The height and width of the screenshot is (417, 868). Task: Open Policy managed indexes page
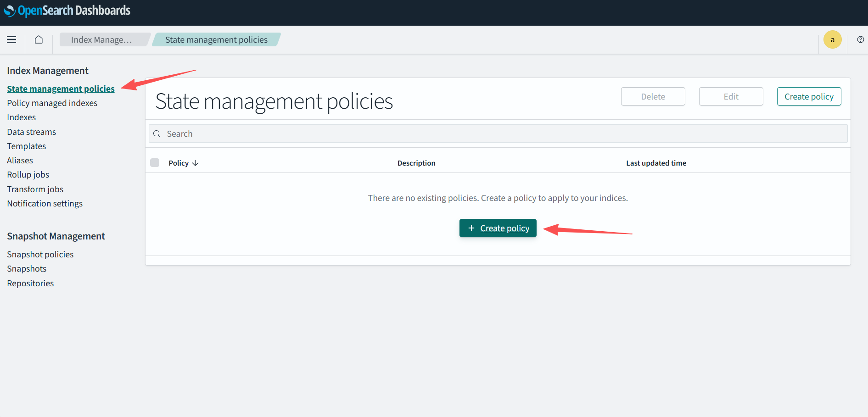[52, 103]
